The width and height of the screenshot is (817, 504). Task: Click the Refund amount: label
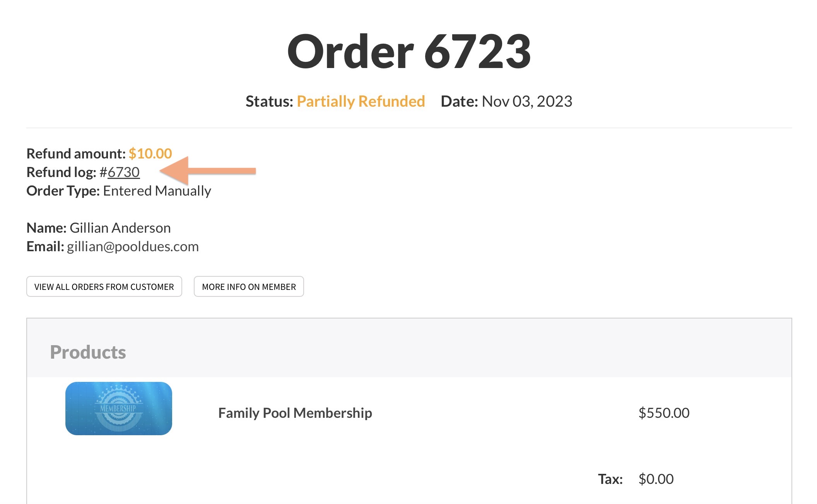76,154
